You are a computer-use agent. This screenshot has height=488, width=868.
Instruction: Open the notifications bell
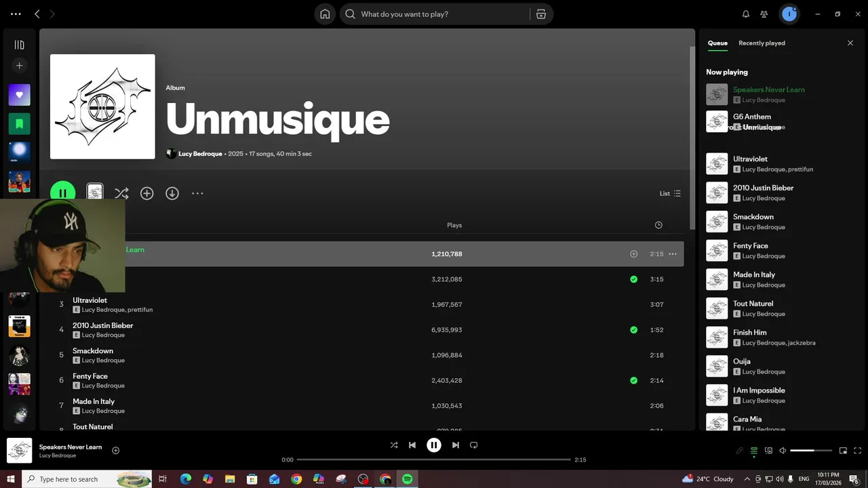pyautogui.click(x=746, y=14)
